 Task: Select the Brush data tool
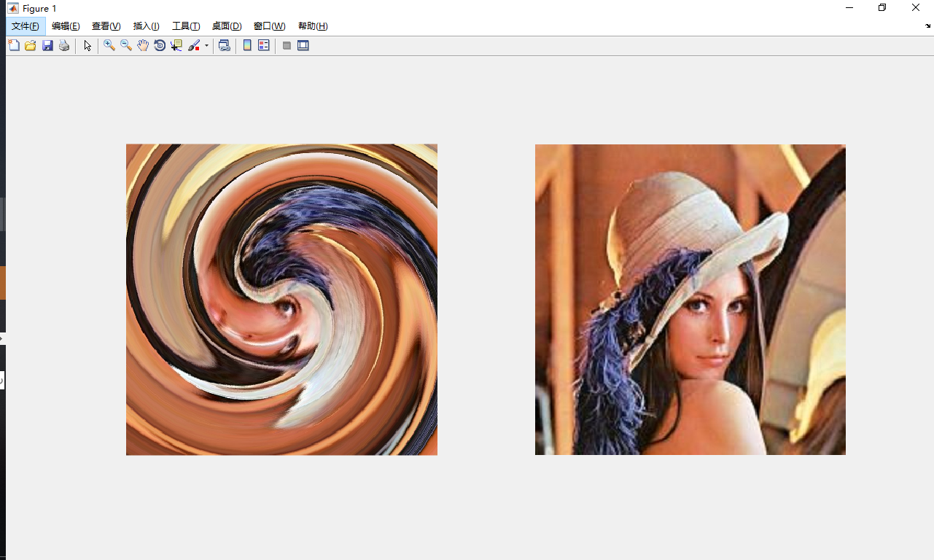click(194, 45)
